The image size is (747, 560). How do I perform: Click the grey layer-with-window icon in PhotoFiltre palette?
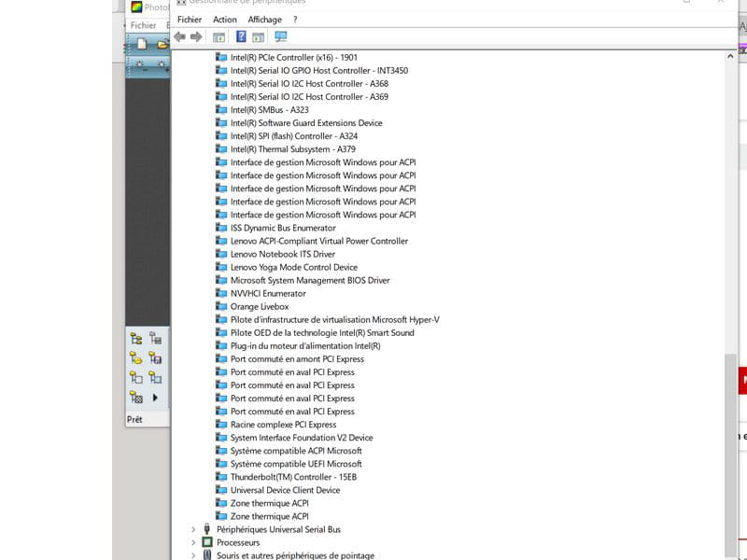(x=155, y=339)
